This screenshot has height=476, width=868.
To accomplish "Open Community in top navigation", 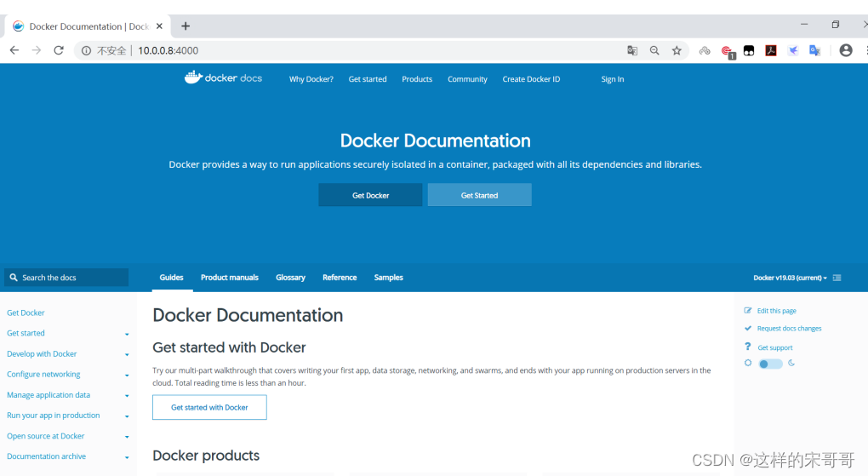I will click(467, 79).
